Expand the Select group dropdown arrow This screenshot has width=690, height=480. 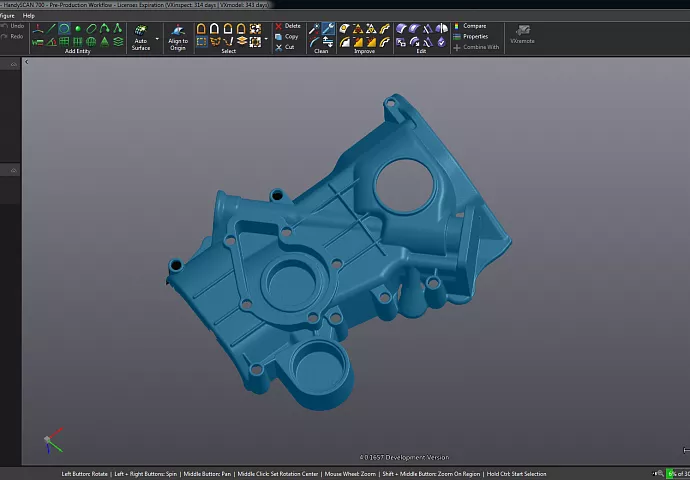click(266, 40)
